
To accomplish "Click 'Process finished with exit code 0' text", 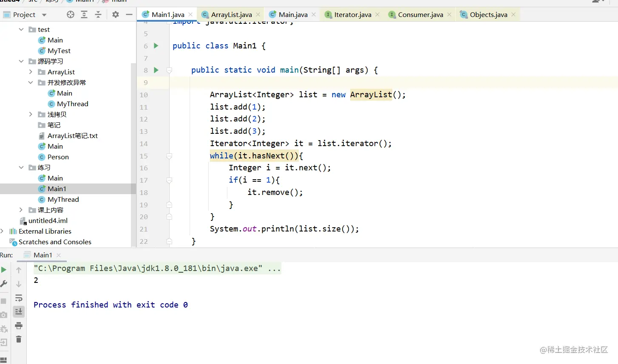I will point(111,305).
